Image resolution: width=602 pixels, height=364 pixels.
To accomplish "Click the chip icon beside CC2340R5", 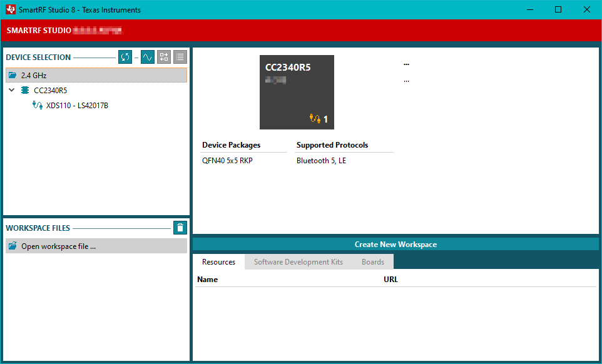I will coord(25,90).
